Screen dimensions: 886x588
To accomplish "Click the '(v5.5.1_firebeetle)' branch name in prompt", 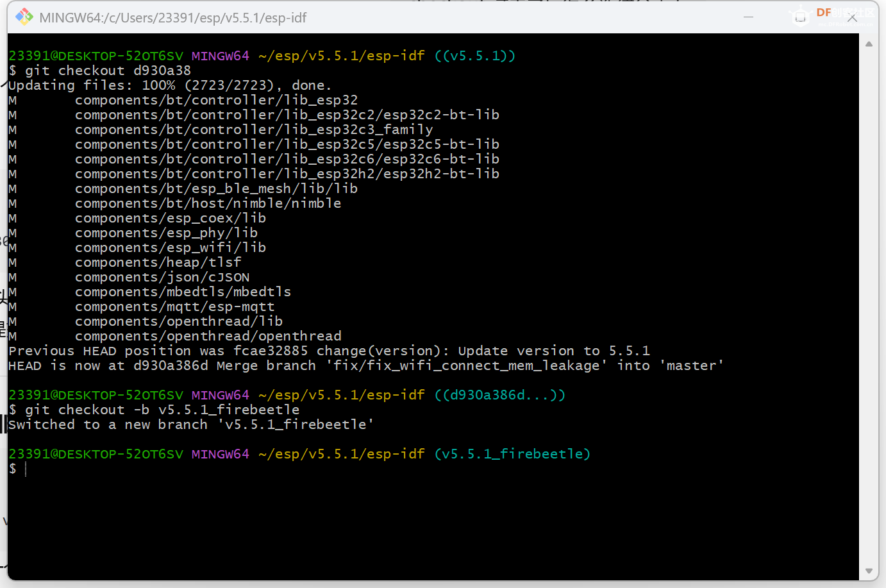I will [512, 454].
